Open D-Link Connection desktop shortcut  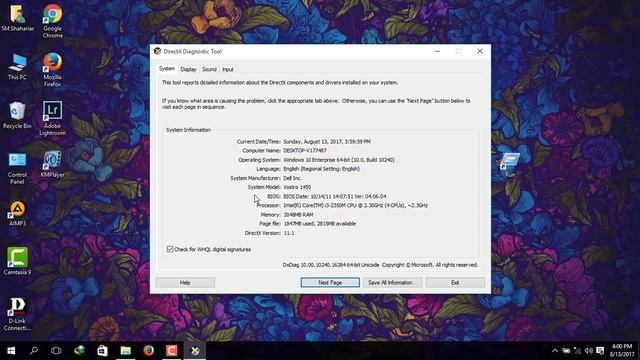pyautogui.click(x=17, y=313)
